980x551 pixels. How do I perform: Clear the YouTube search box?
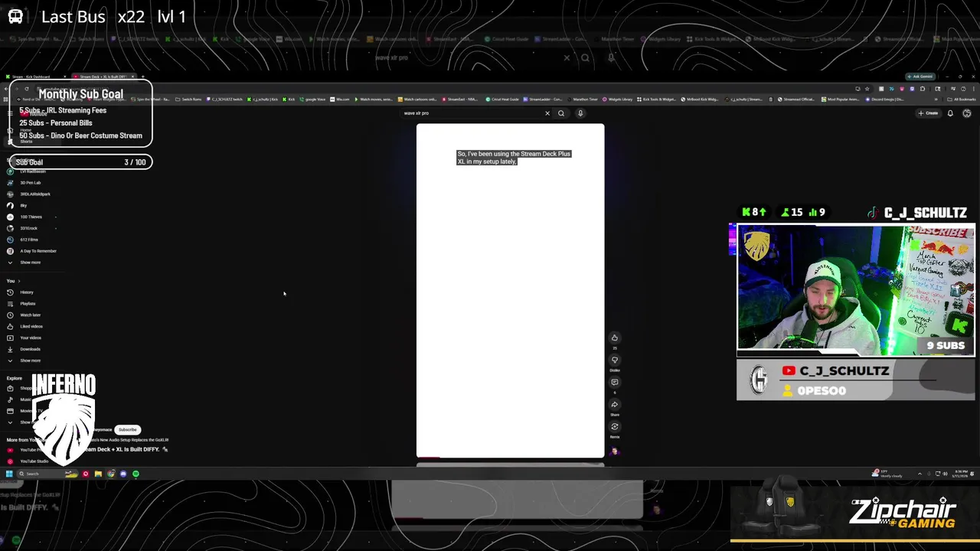pyautogui.click(x=547, y=113)
